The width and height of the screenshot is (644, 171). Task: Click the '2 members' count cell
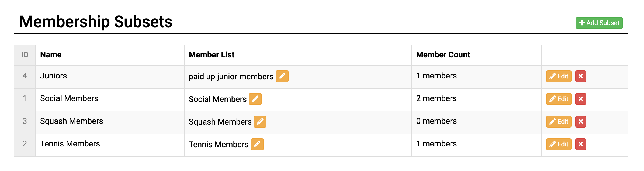point(476,100)
